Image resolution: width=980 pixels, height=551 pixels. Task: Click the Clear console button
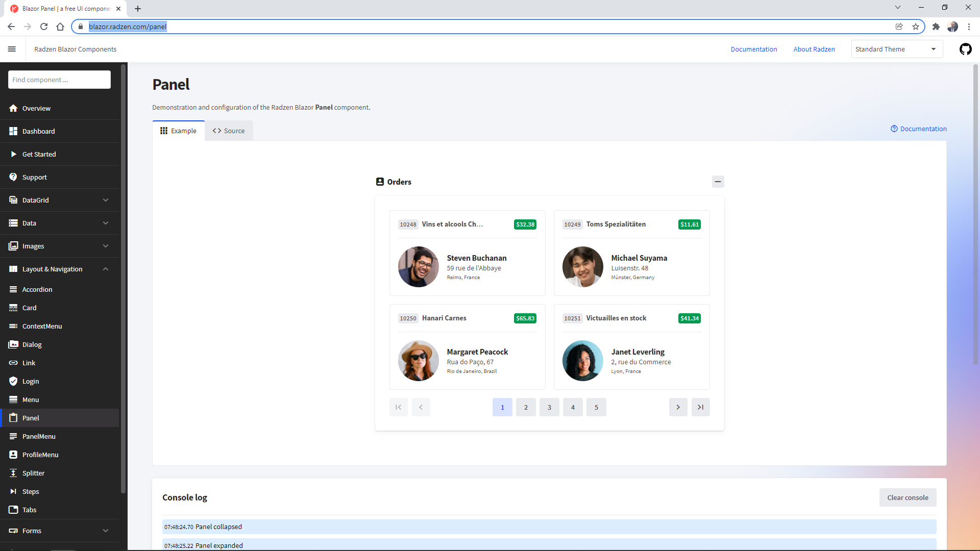pos(908,497)
